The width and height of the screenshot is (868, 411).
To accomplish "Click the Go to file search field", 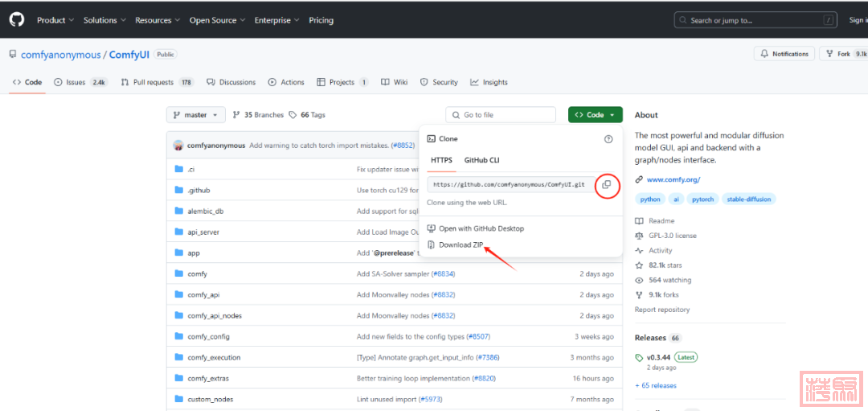I will (x=501, y=115).
